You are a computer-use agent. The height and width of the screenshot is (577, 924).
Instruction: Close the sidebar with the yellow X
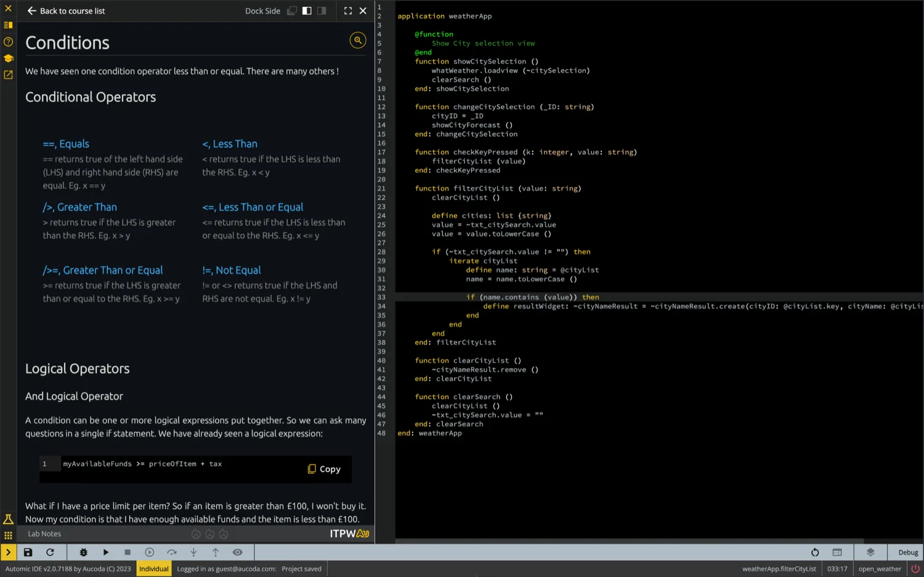coord(8,9)
